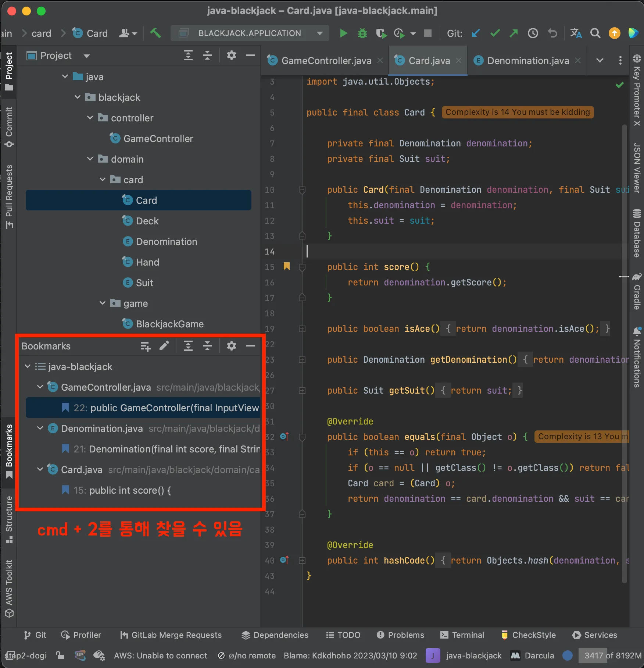The height and width of the screenshot is (668, 644).
Task: Open the Terminal tool window
Action: pos(462,635)
